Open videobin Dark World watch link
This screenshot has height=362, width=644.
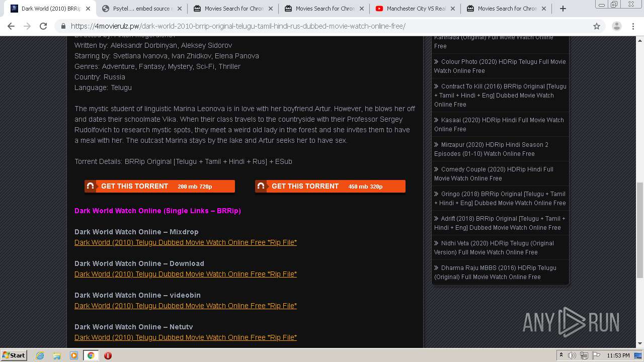(x=186, y=306)
